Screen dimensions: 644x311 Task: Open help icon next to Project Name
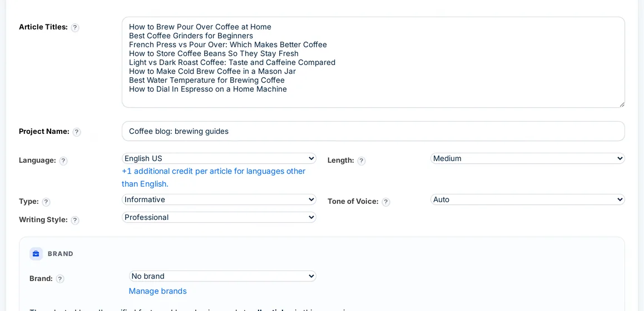pos(76,132)
